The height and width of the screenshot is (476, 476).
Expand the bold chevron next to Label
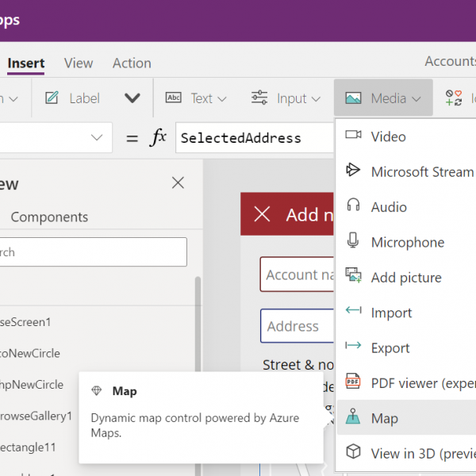pos(132,98)
